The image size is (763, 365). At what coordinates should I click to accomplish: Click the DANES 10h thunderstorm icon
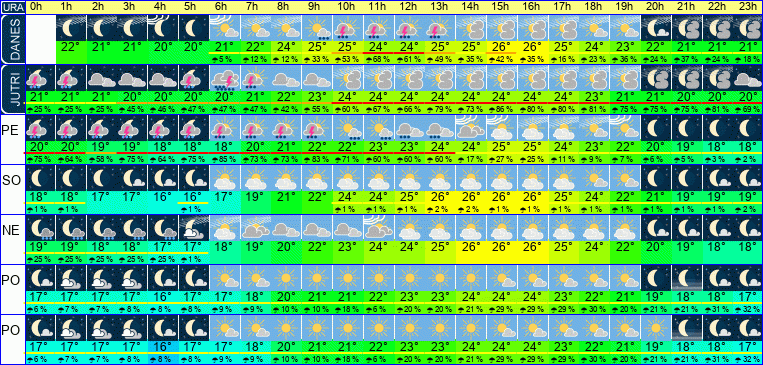(x=345, y=28)
